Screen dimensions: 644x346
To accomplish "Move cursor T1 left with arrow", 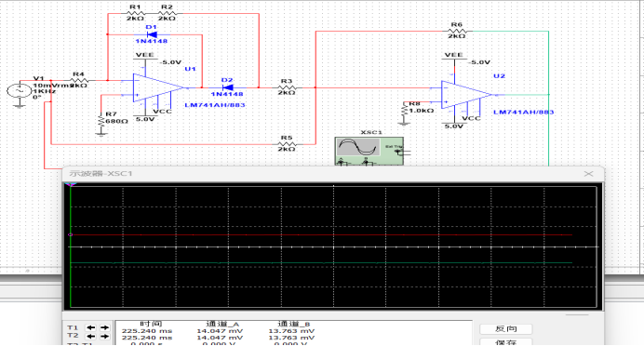I will coord(91,327).
